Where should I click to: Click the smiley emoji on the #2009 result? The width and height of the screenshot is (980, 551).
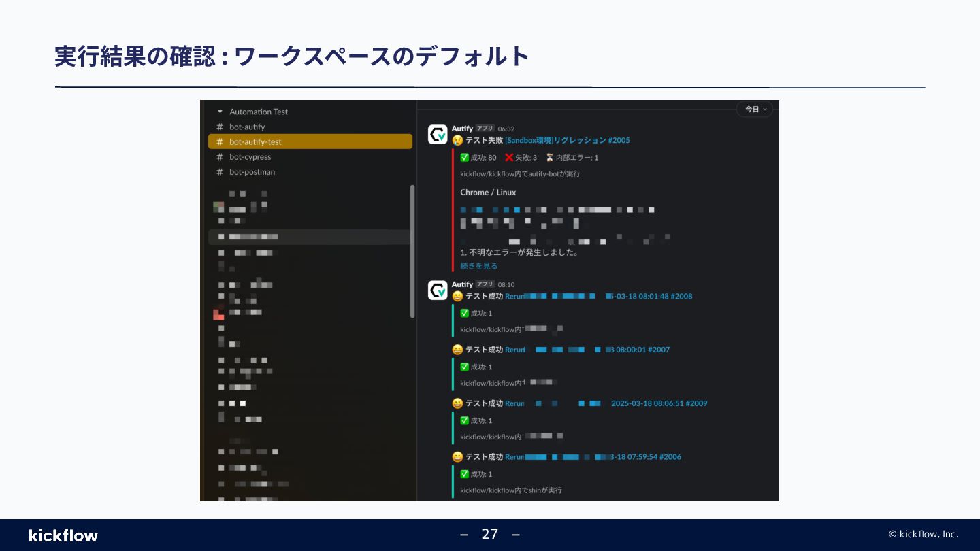(457, 403)
